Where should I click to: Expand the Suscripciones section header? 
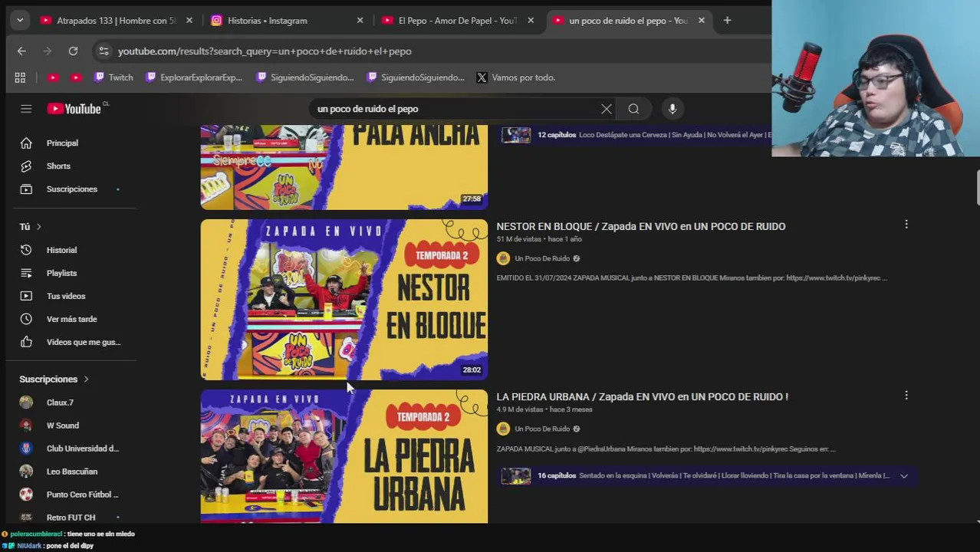coord(54,379)
